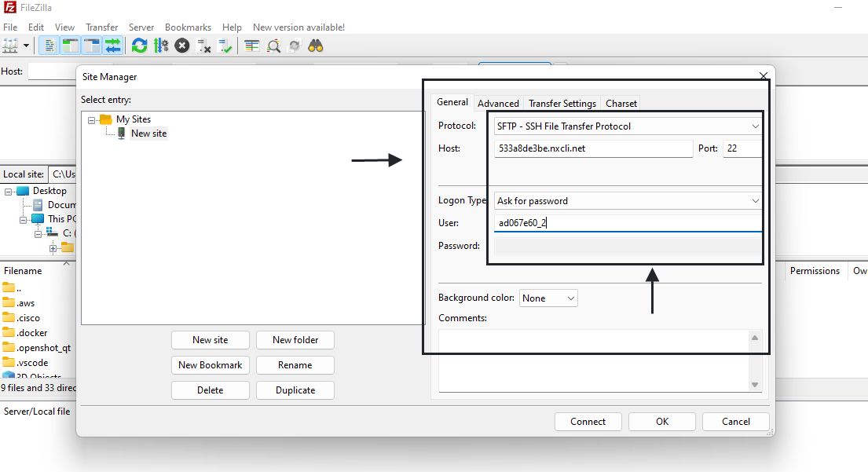Image resolution: width=868 pixels, height=472 pixels.
Task: Open the Logon Type dropdown
Action: (628, 201)
